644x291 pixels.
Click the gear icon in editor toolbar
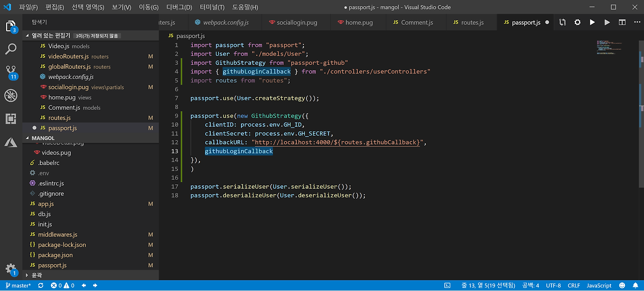coord(578,22)
